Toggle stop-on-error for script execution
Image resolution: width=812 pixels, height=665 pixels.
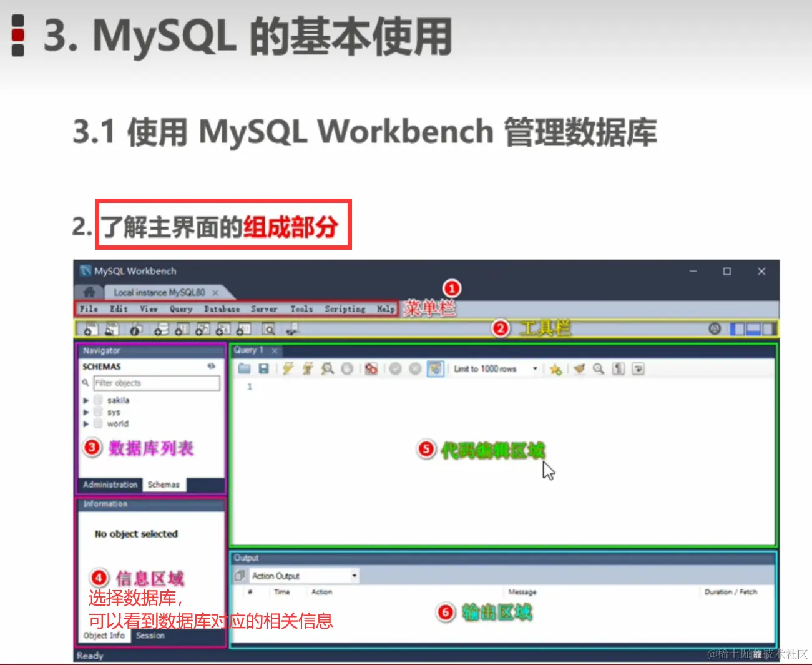(371, 369)
